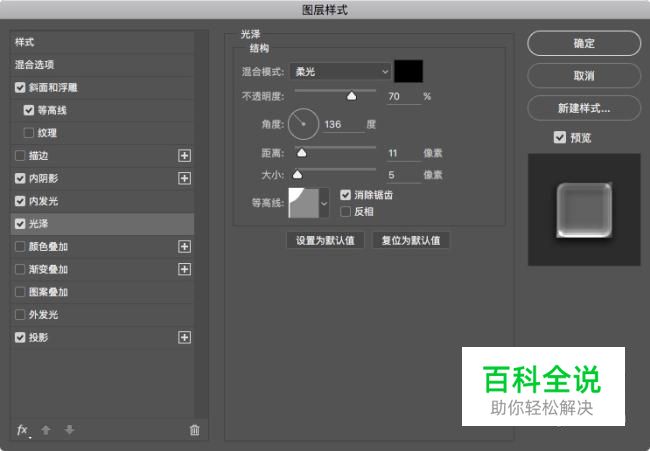Uncheck 斜面和浮雕 checkbox
The image size is (650, 451).
20,87
